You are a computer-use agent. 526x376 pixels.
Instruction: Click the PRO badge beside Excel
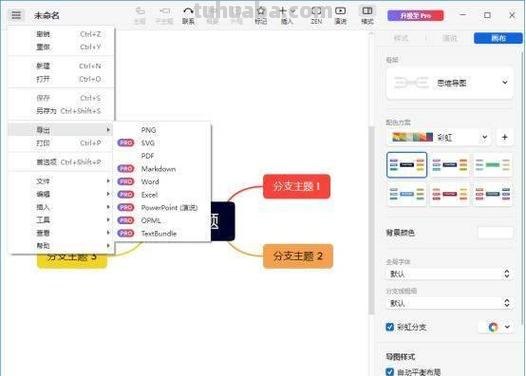126,195
